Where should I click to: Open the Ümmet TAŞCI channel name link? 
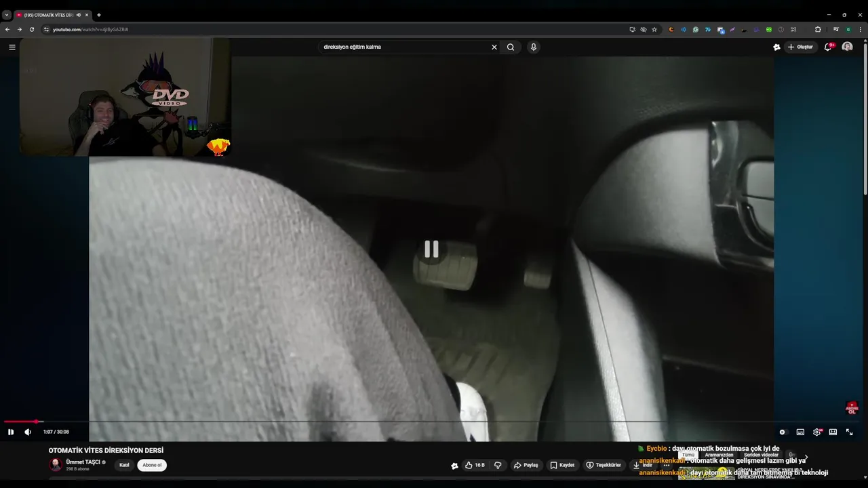pos(83,462)
